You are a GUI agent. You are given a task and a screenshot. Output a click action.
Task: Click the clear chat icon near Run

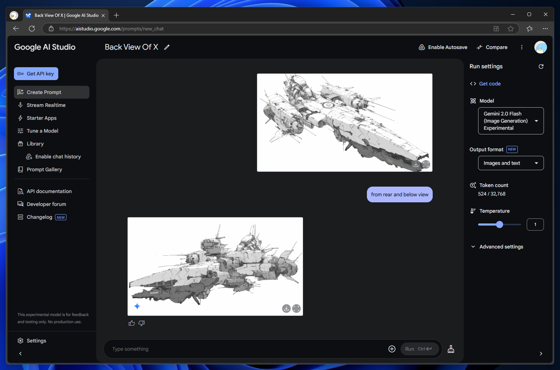tap(451, 349)
